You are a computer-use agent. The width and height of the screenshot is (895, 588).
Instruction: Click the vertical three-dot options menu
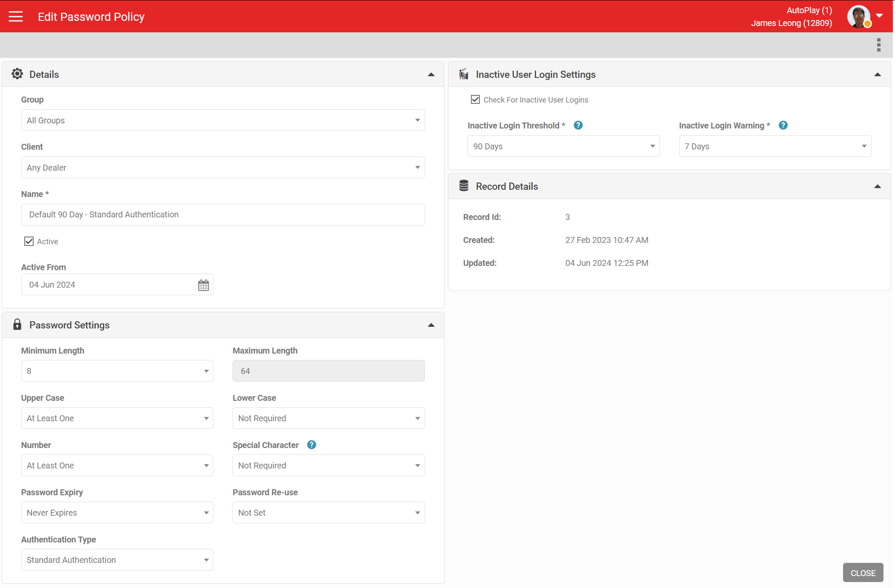(878, 45)
